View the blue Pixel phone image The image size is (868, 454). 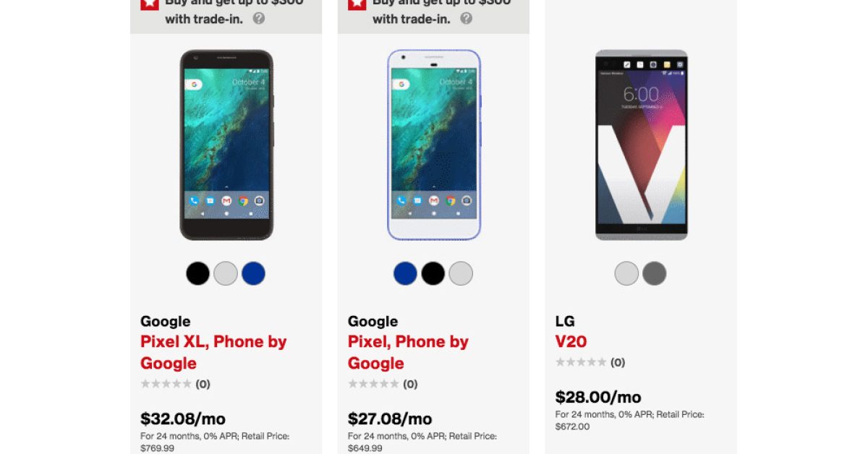click(434, 145)
